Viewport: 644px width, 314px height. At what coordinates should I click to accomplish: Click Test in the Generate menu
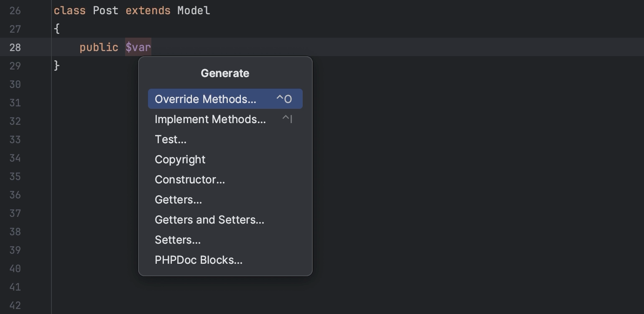pyautogui.click(x=170, y=139)
